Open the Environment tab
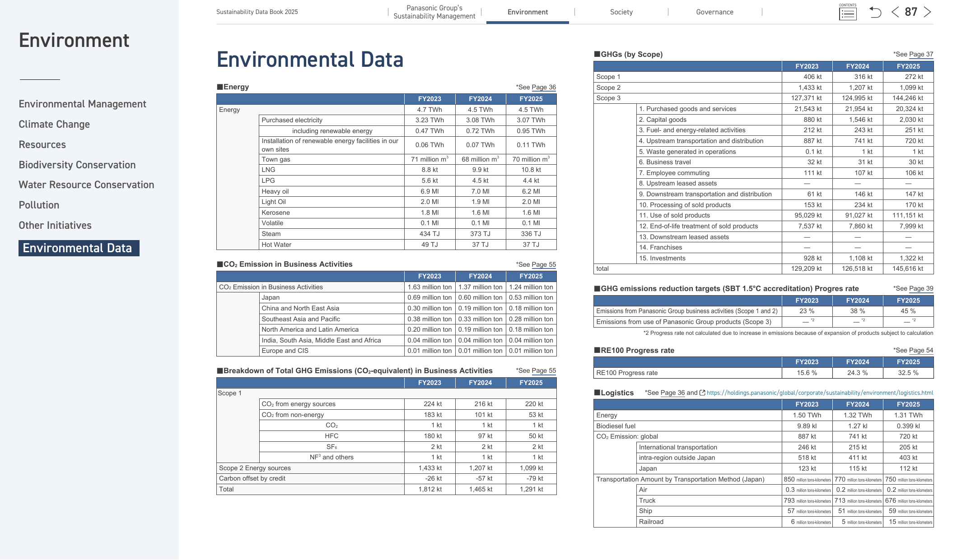971x560 pixels. (x=528, y=12)
